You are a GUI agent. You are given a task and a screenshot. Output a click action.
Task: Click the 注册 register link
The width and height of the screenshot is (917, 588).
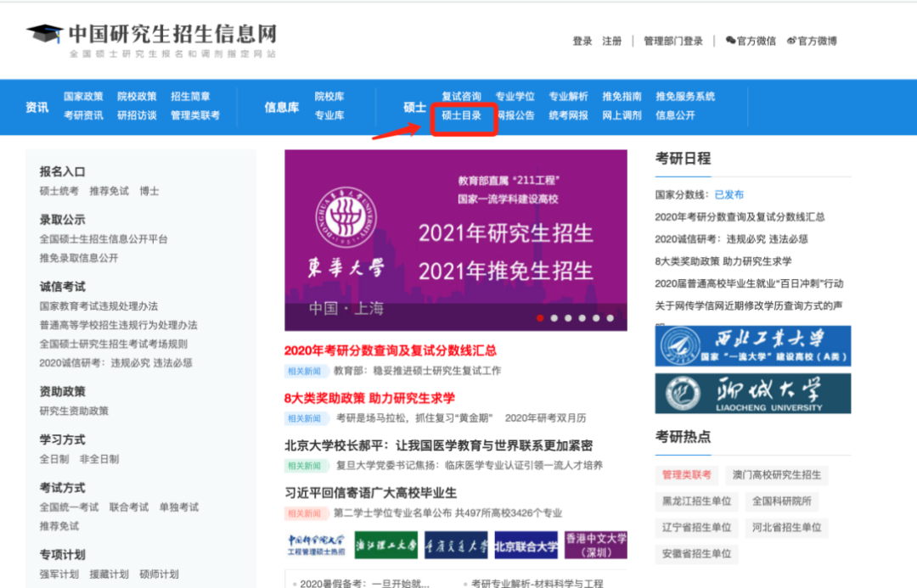tap(611, 41)
